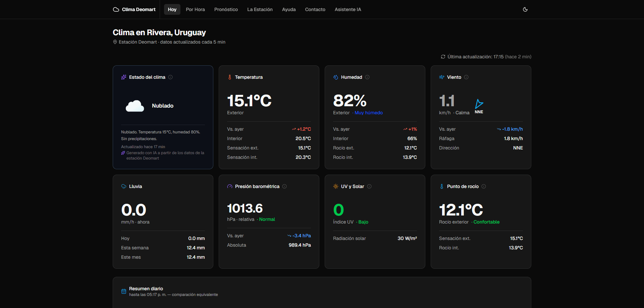
Task: Open info icon beside Viento
Action: tap(466, 77)
